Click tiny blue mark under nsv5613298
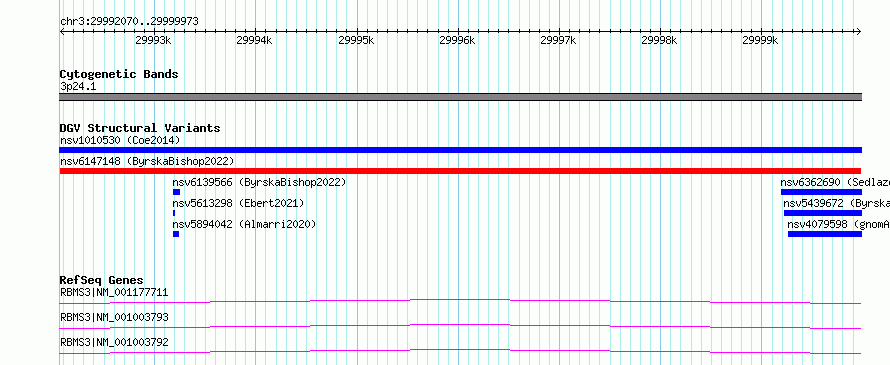 pyautogui.click(x=174, y=213)
